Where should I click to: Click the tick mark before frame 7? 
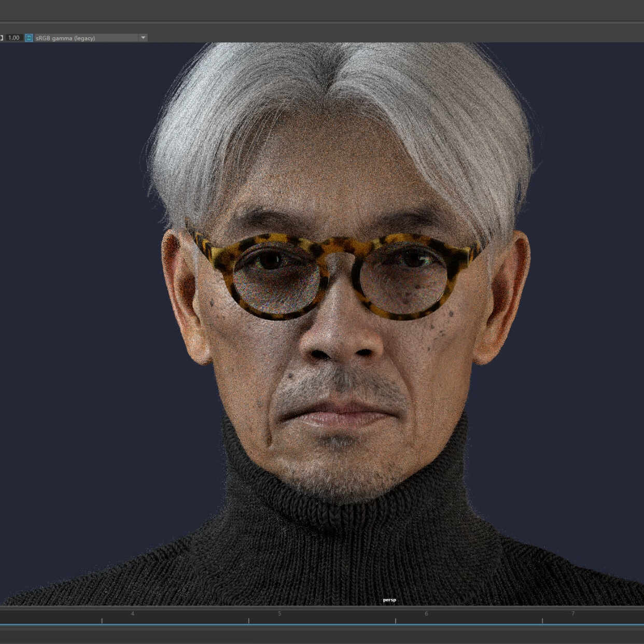pyautogui.click(x=542, y=620)
